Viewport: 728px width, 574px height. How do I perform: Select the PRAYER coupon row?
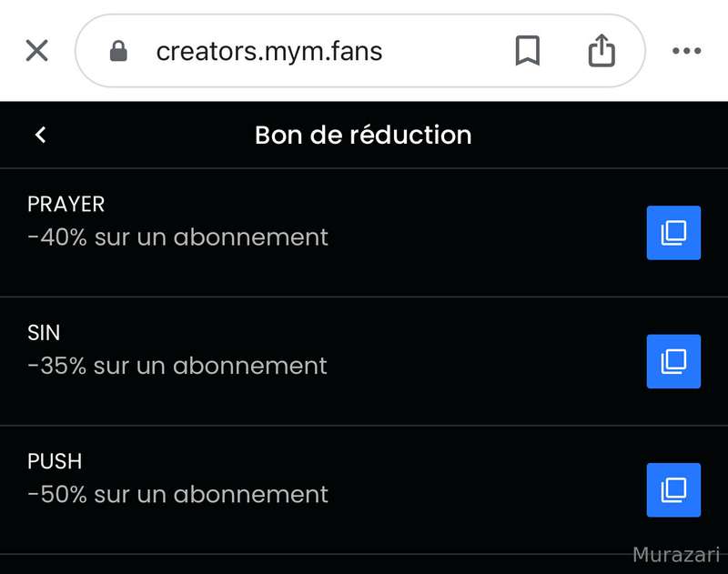[x=364, y=233]
